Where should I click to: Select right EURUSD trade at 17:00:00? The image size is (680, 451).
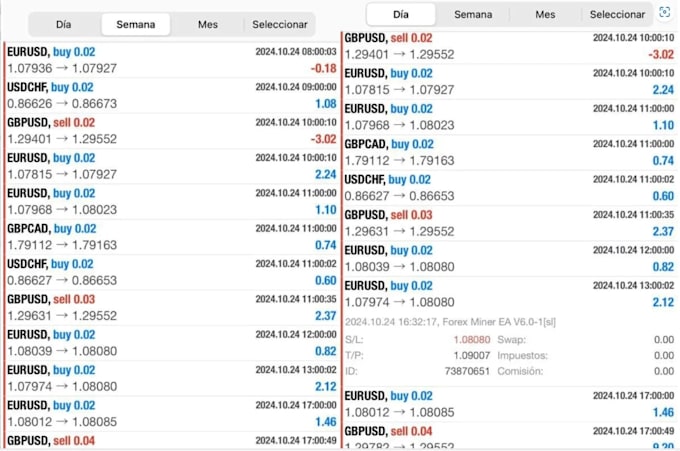[x=509, y=404]
